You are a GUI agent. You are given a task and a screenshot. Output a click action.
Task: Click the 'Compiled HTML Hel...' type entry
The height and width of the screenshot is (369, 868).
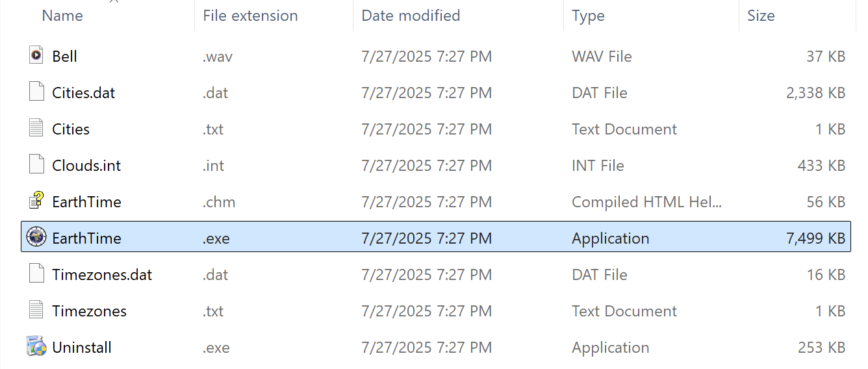[x=646, y=202]
